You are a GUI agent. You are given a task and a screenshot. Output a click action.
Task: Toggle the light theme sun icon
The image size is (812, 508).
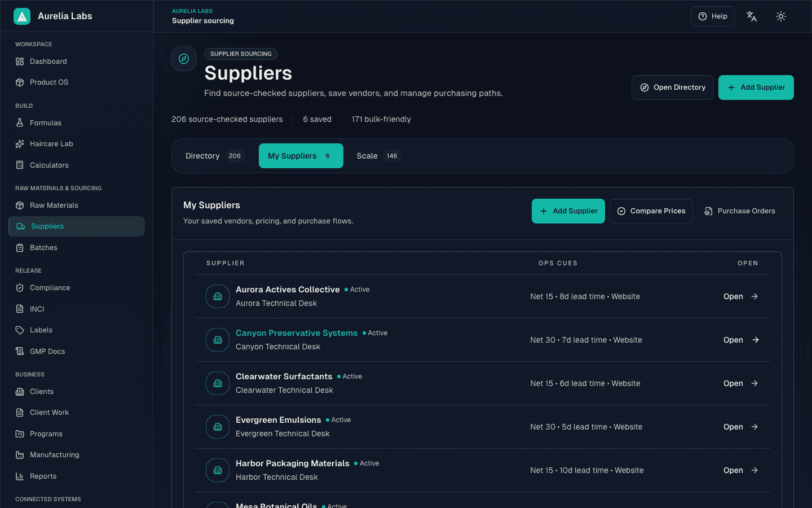click(x=781, y=16)
